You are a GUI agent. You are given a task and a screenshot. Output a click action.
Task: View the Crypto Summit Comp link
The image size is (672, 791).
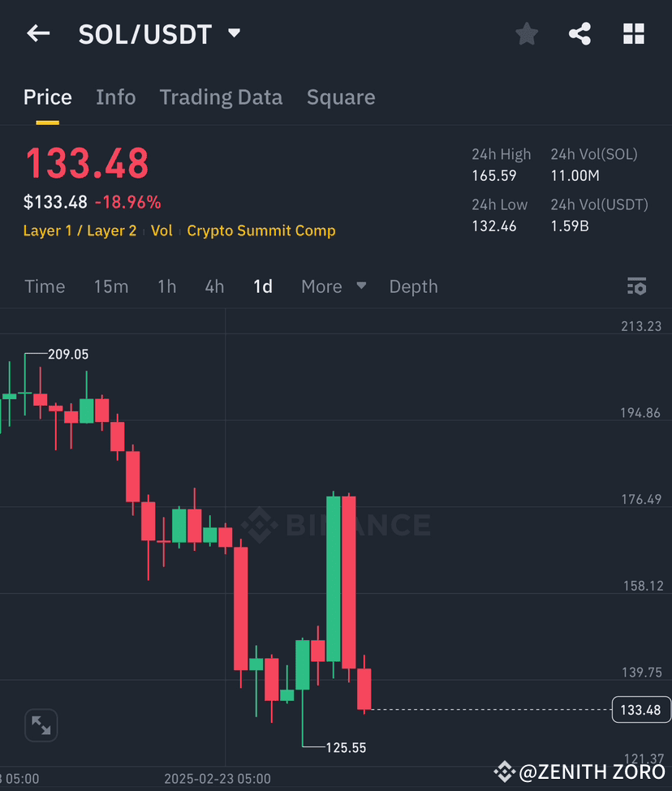tap(261, 230)
